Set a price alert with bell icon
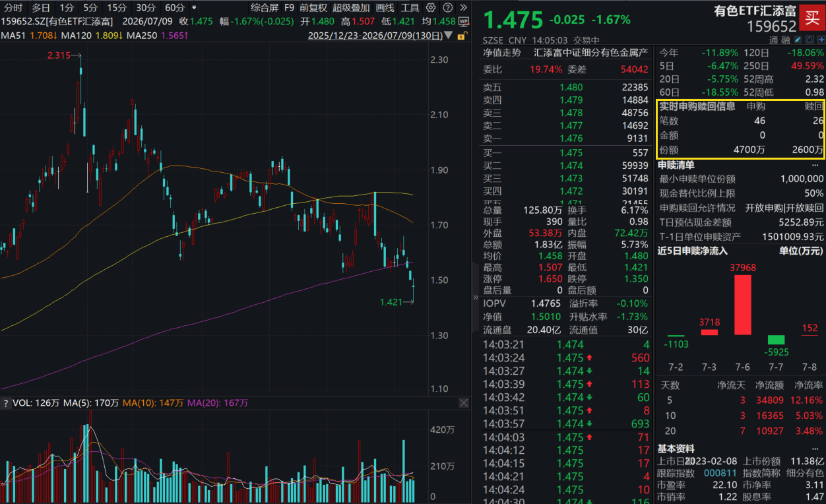This screenshot has width=826, height=504. (x=810, y=40)
